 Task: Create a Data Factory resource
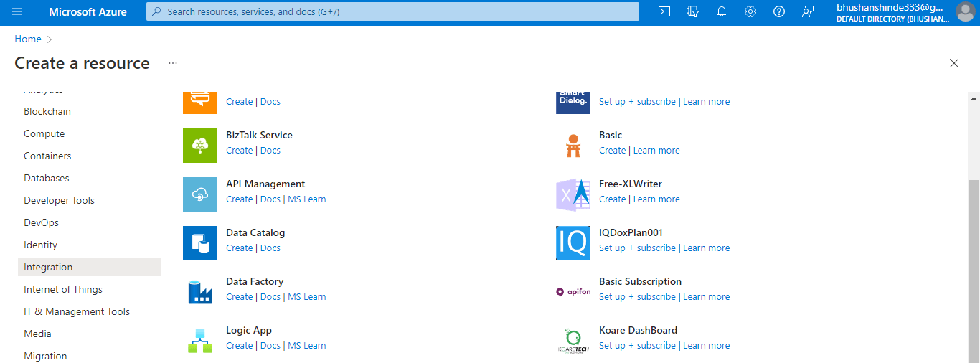point(239,296)
